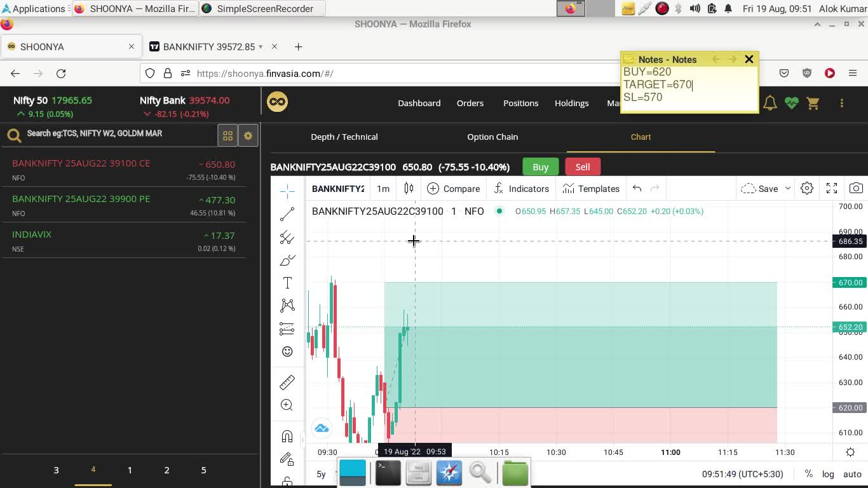The width and height of the screenshot is (868, 488).
Task: Open watchlist settings gear
Action: [x=248, y=135]
